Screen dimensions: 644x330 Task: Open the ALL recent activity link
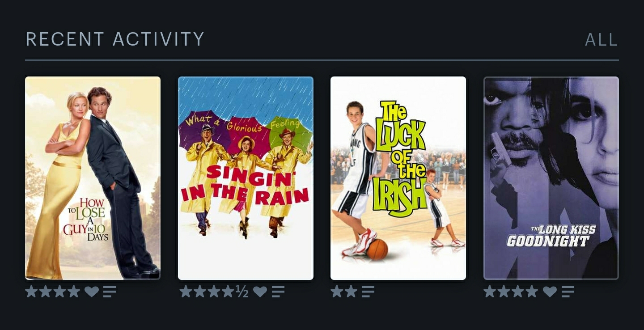pos(602,40)
